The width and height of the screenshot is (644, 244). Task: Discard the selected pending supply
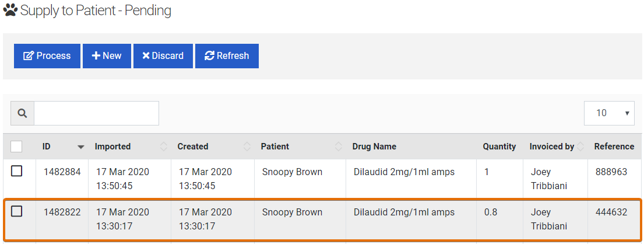163,56
